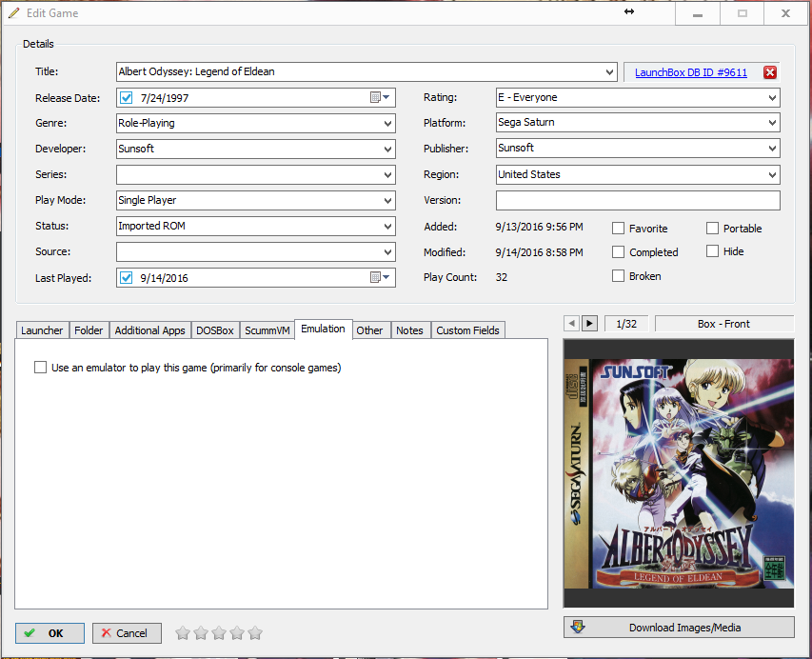Click the Download Images/Media button

679,628
